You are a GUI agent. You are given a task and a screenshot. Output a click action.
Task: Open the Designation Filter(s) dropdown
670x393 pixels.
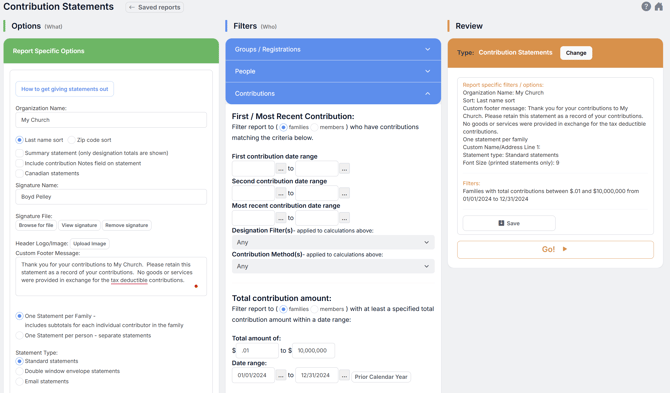click(333, 242)
